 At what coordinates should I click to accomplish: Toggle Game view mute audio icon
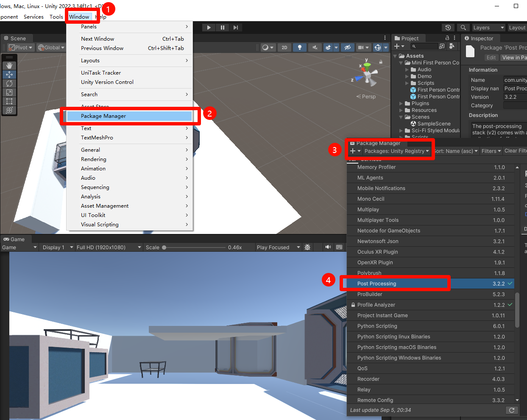coord(328,247)
